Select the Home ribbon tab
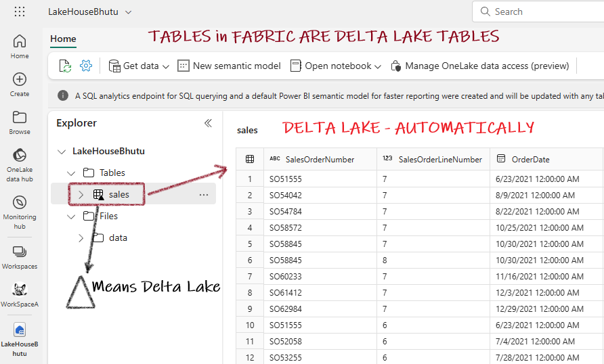Image resolution: width=604 pixels, height=364 pixels. click(63, 39)
